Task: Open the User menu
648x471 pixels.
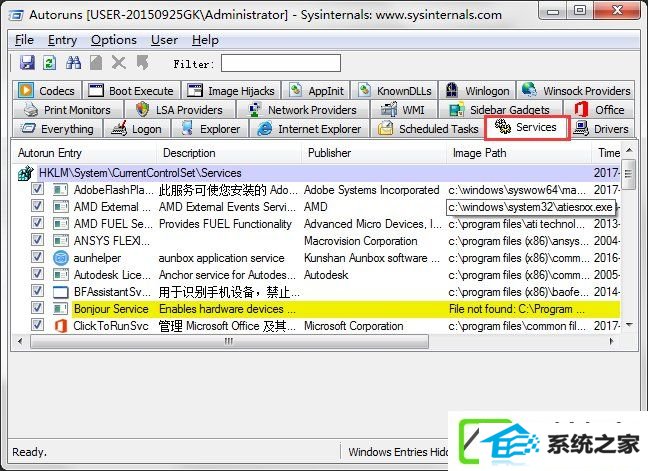Action: pyautogui.click(x=164, y=40)
